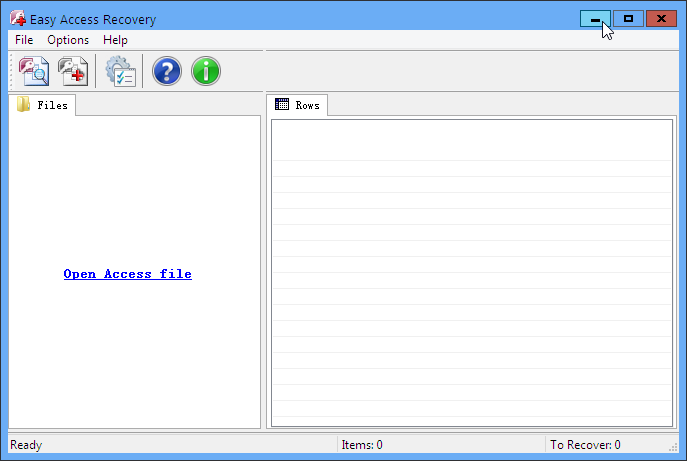Open the Options menu

click(68, 40)
